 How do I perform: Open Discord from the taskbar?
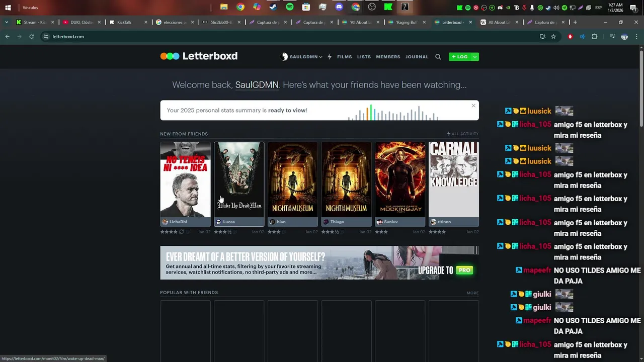click(x=339, y=7)
